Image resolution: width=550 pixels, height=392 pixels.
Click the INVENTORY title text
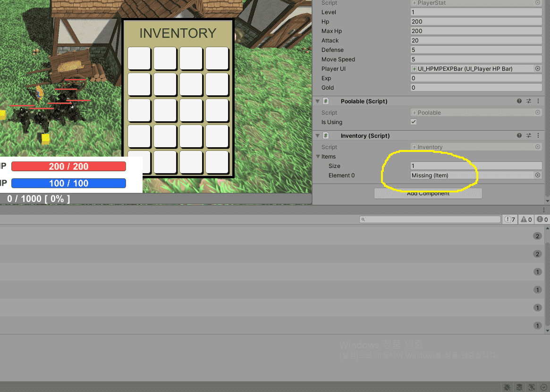pos(178,33)
